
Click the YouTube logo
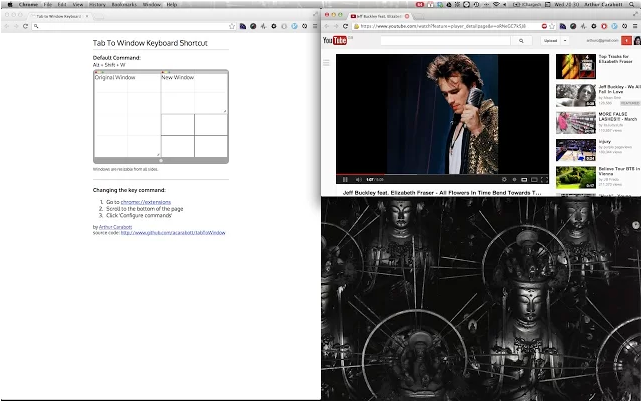pyautogui.click(x=335, y=40)
